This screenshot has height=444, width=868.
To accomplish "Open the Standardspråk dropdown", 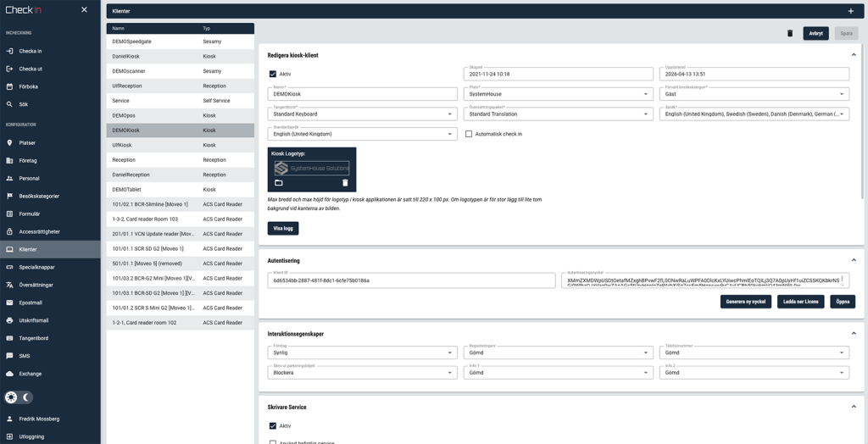I will [x=362, y=134].
